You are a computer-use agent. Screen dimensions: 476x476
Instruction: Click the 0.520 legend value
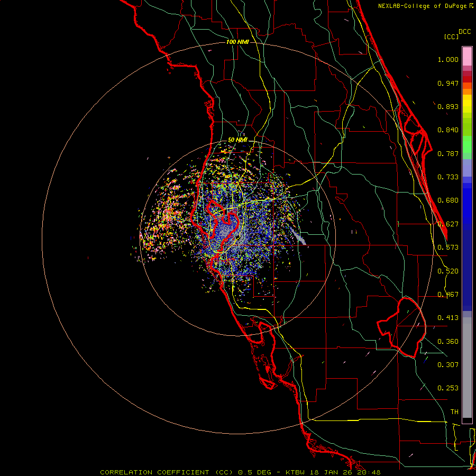[448, 271]
